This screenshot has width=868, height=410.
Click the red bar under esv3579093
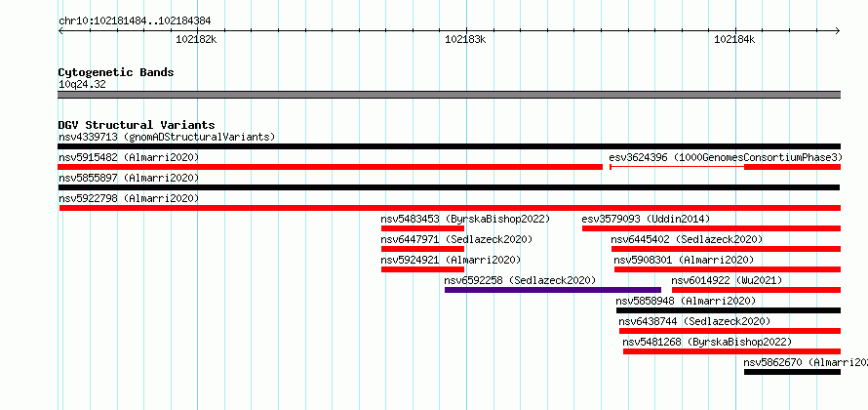[x=711, y=228]
